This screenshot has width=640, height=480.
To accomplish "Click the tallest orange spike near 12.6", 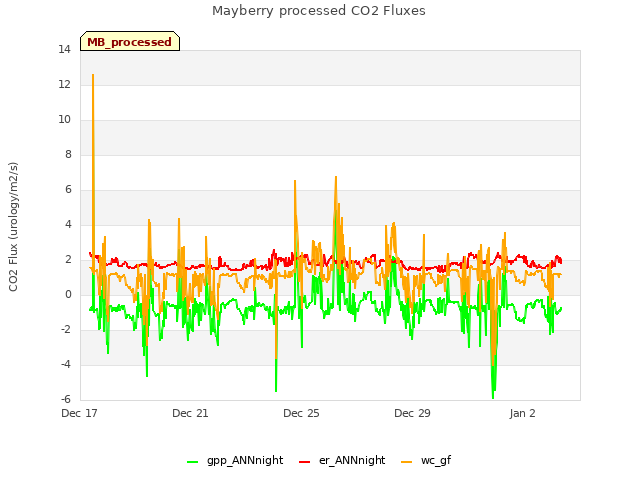I will tap(93, 76).
